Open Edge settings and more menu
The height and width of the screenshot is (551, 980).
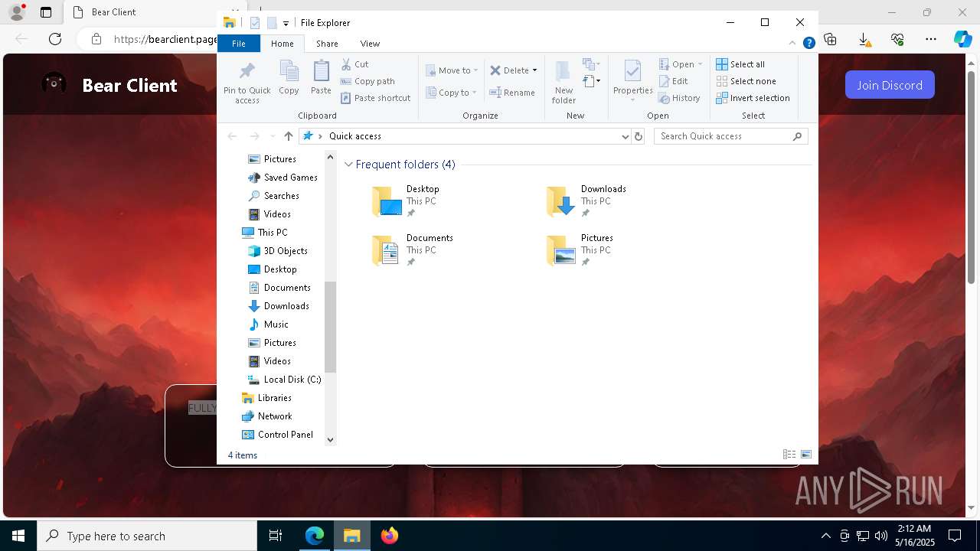click(x=930, y=39)
